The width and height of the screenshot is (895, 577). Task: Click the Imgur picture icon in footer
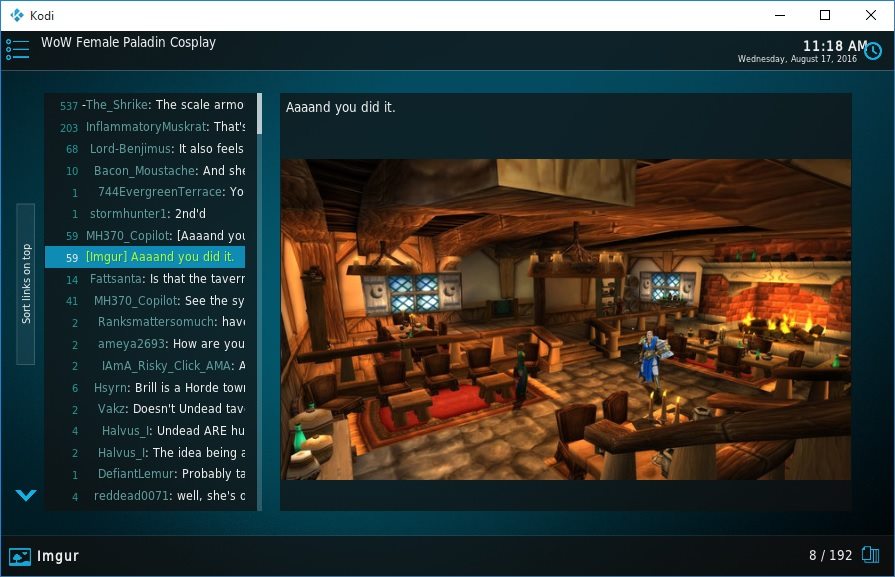click(x=20, y=556)
